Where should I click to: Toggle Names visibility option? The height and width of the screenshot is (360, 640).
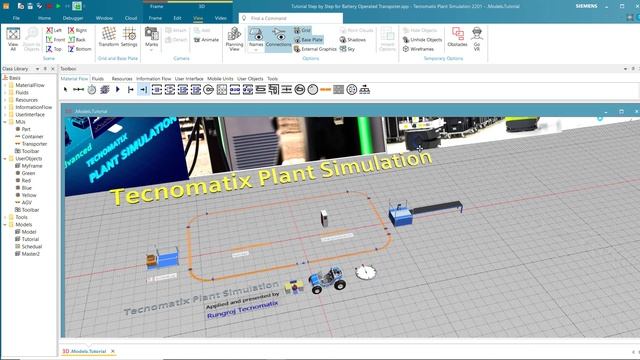[256, 39]
